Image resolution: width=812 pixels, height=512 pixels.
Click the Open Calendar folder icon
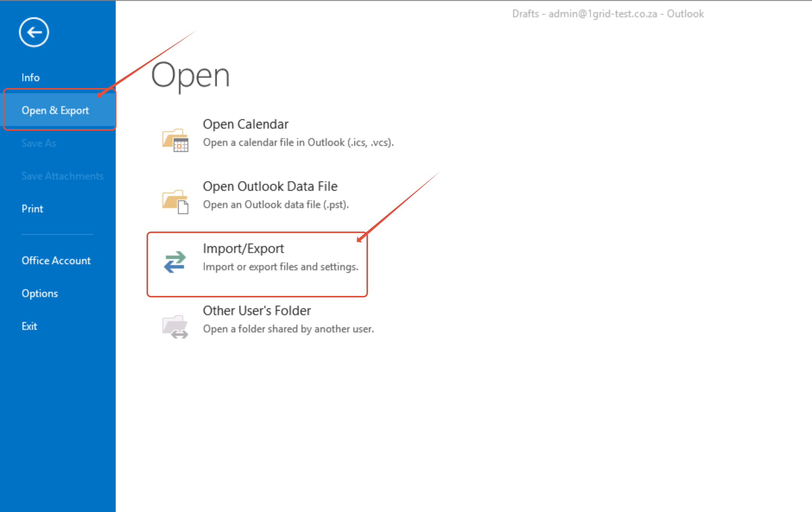(x=175, y=140)
